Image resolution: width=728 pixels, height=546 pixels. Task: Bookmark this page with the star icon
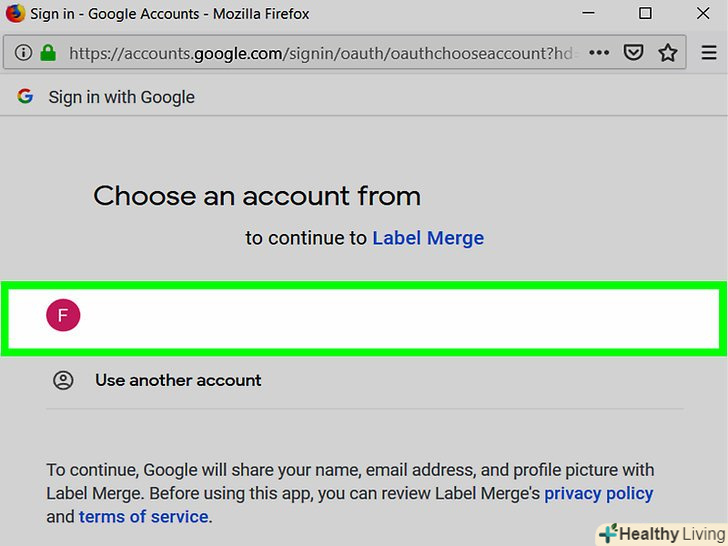coord(667,53)
